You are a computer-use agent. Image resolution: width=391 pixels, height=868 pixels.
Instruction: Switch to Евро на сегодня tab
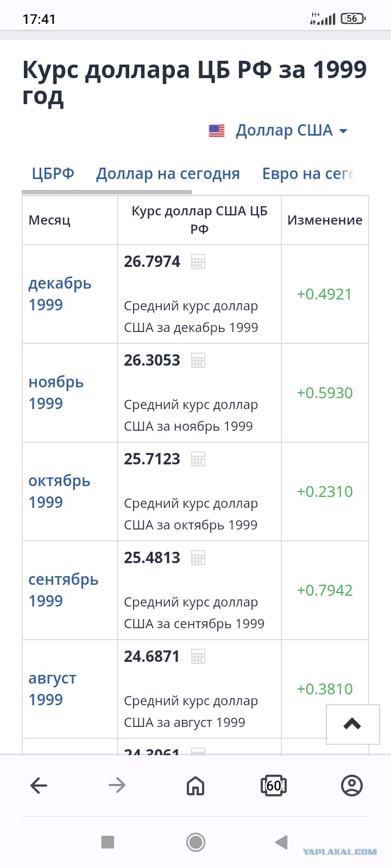click(308, 174)
